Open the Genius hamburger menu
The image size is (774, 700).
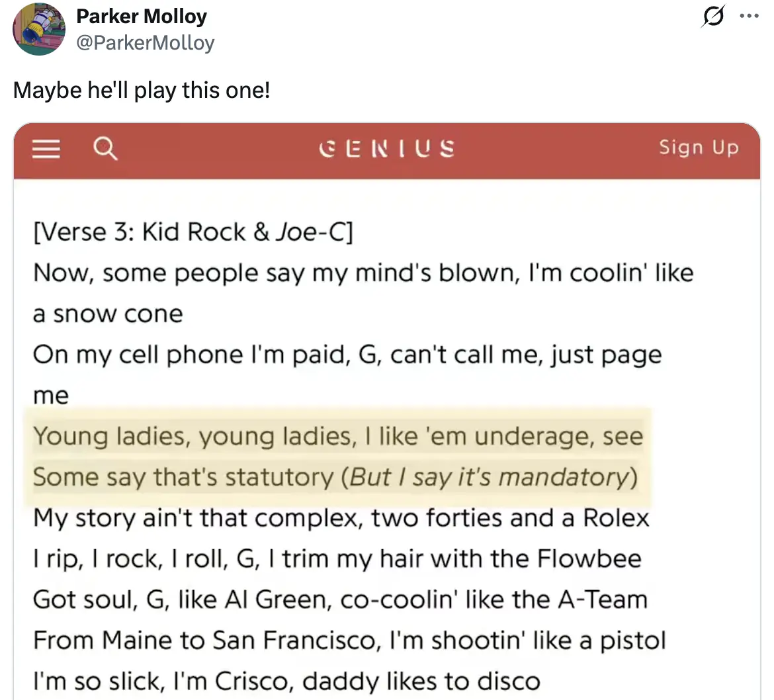pos(46,149)
